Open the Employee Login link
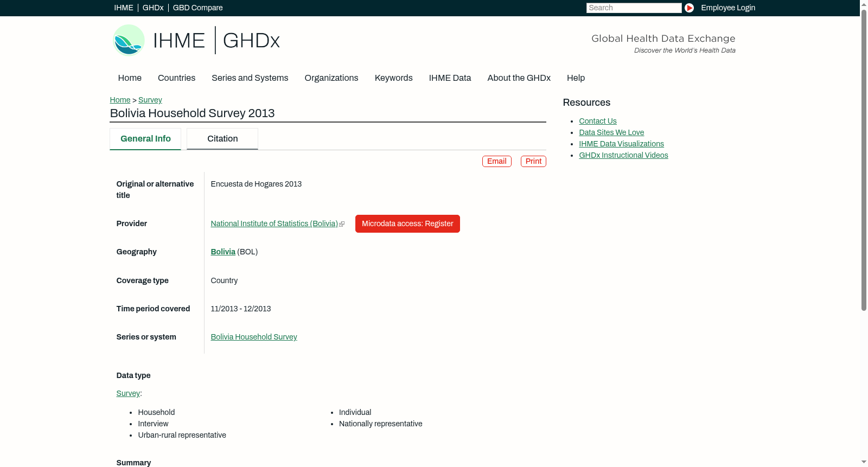This screenshot has width=868, height=467. (728, 8)
